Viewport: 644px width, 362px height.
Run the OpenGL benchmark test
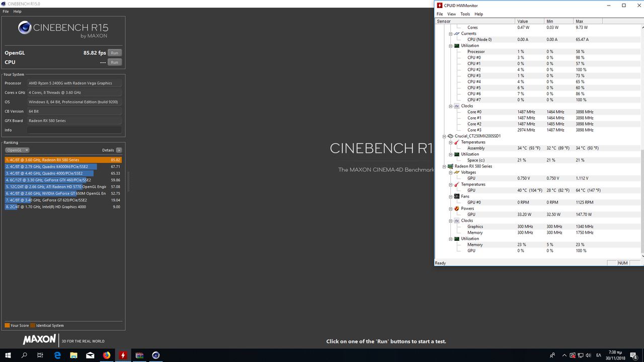coord(115,53)
